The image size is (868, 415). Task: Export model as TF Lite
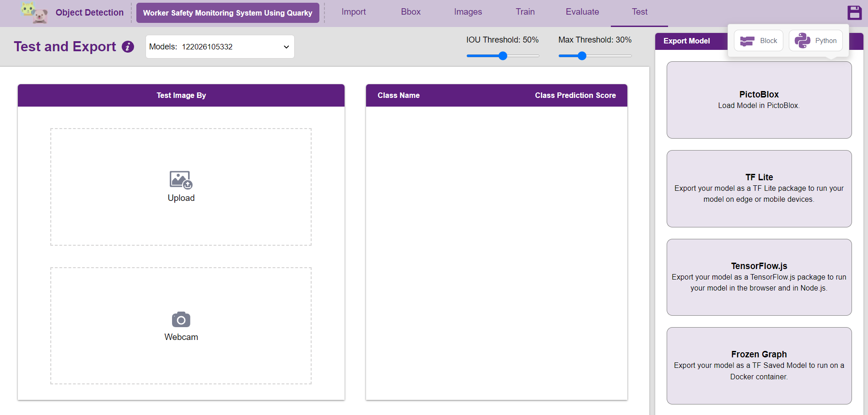(759, 189)
